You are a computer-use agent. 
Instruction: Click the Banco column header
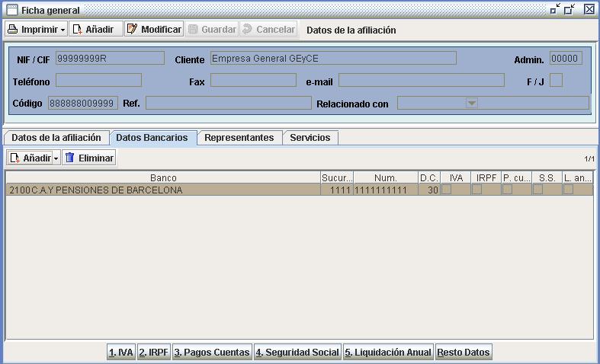tap(163, 177)
